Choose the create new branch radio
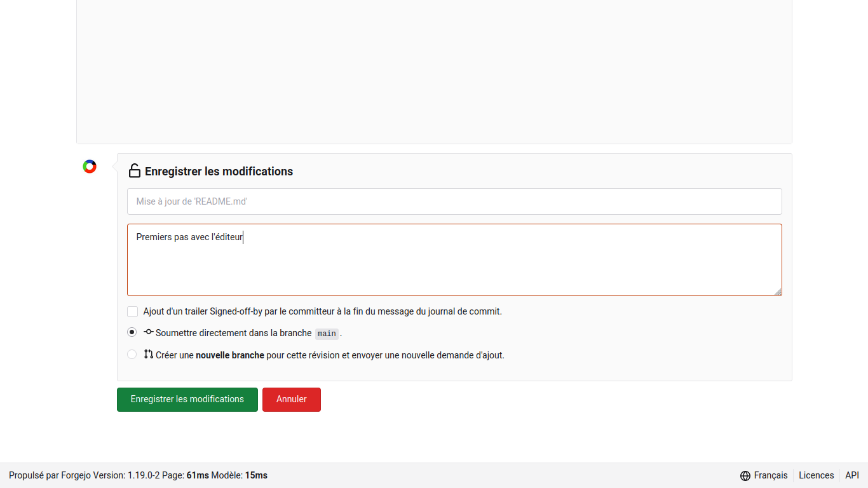 click(132, 355)
